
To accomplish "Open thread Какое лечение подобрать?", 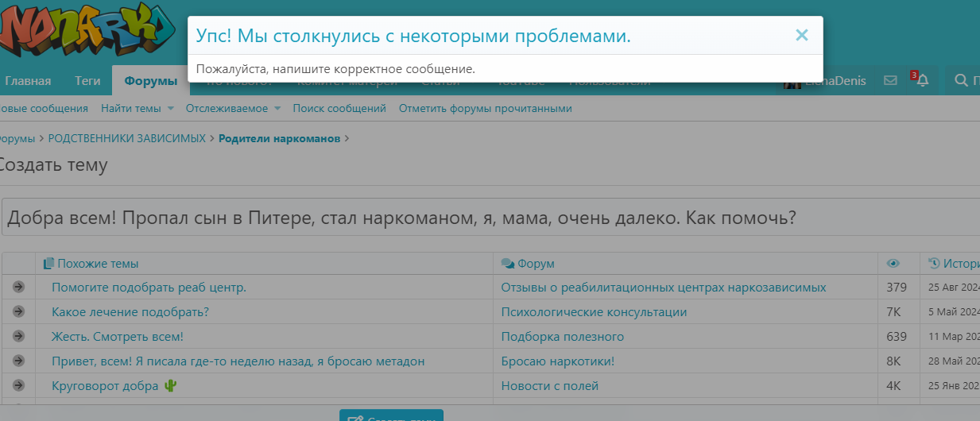I will (130, 312).
